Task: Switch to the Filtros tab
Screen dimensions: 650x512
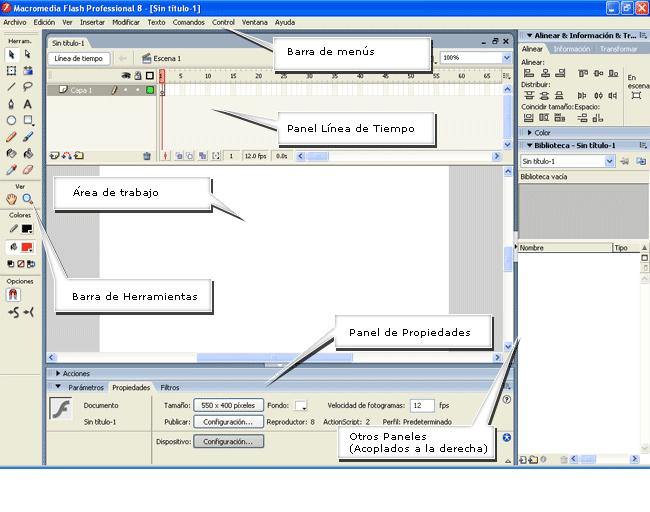Action: 170,388
